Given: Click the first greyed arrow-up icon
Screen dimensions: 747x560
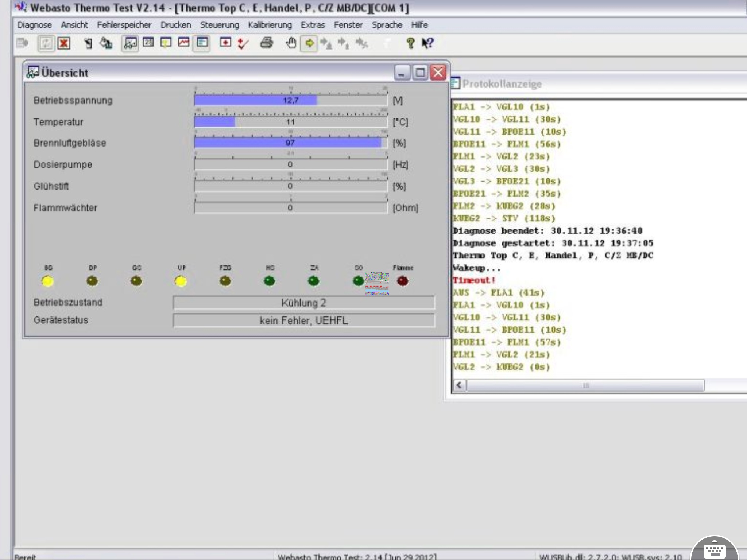Looking at the screenshot, I should 326,43.
